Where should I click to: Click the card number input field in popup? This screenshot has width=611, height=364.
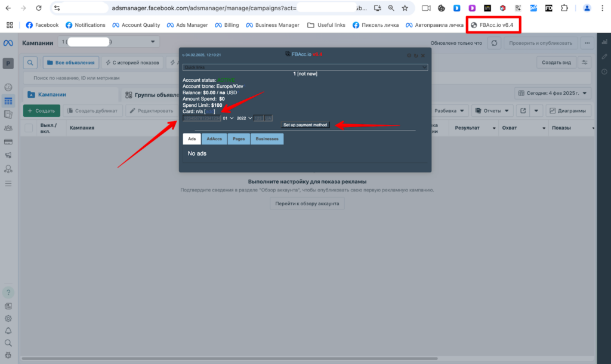202,118
